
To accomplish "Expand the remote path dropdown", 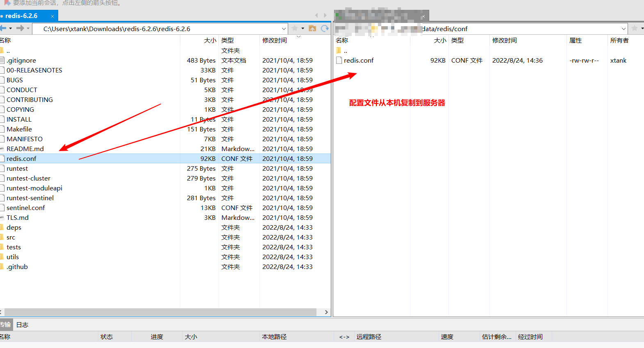I will pos(624,29).
